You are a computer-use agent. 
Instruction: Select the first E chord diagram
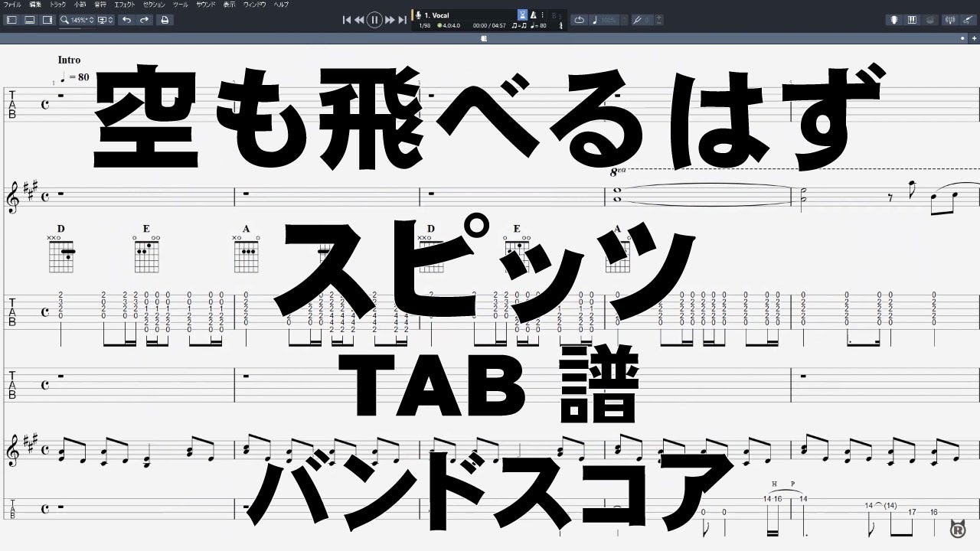pyautogui.click(x=146, y=250)
